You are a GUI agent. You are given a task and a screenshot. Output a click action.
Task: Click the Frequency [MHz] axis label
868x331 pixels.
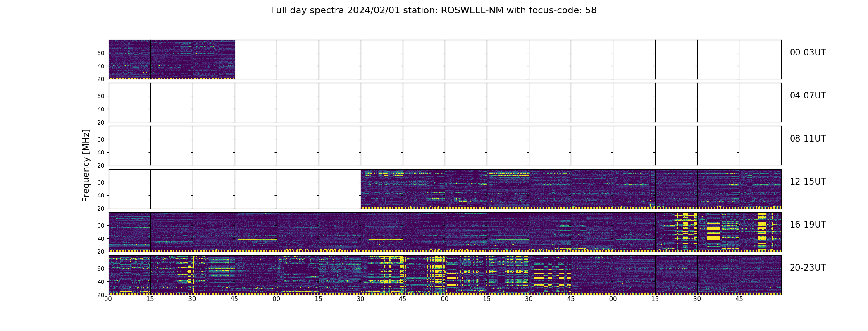pos(86,165)
